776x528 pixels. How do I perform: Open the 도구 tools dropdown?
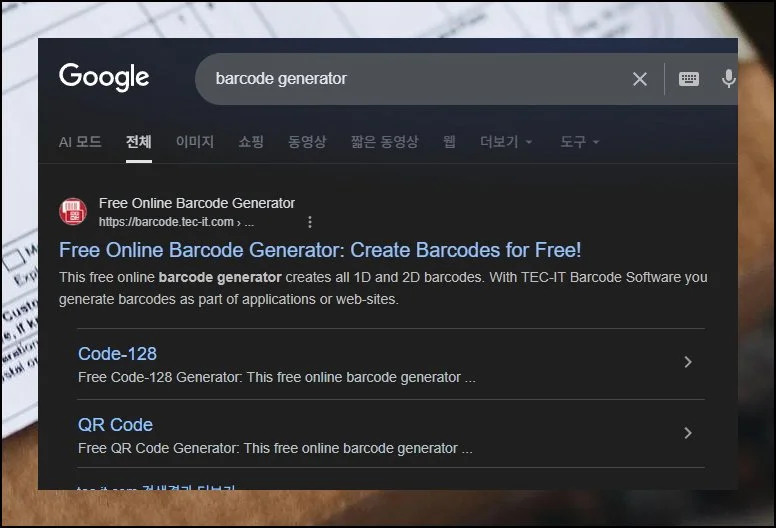click(x=579, y=142)
